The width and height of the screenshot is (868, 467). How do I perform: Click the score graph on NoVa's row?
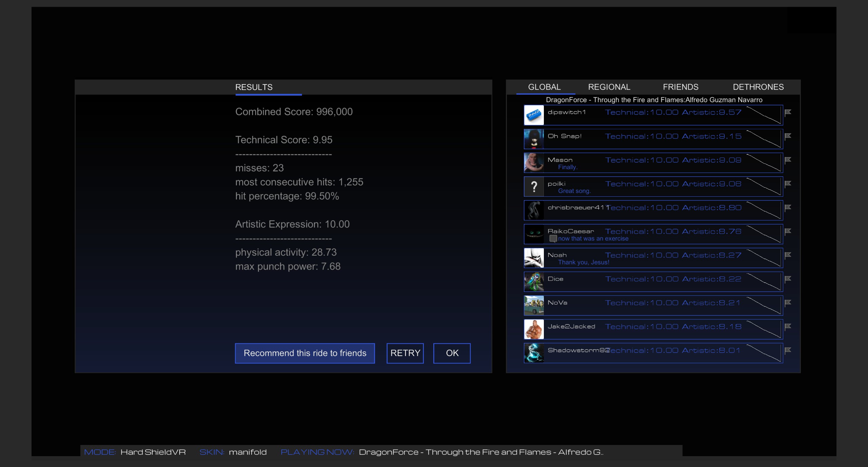(764, 306)
